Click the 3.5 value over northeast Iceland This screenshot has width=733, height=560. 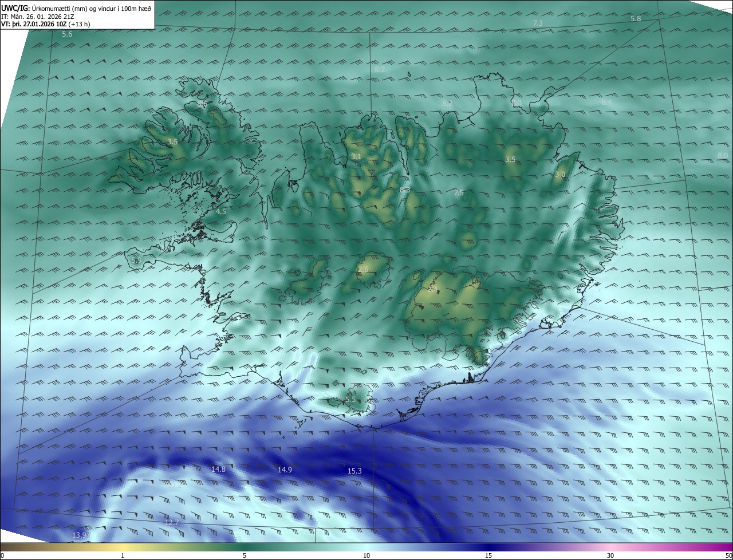[510, 159]
